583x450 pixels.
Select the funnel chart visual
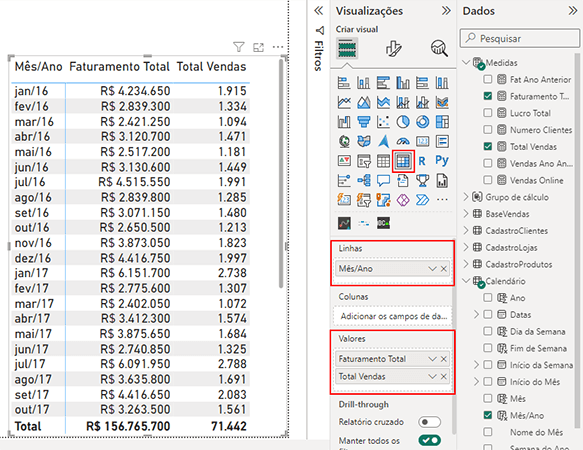[x=364, y=122]
